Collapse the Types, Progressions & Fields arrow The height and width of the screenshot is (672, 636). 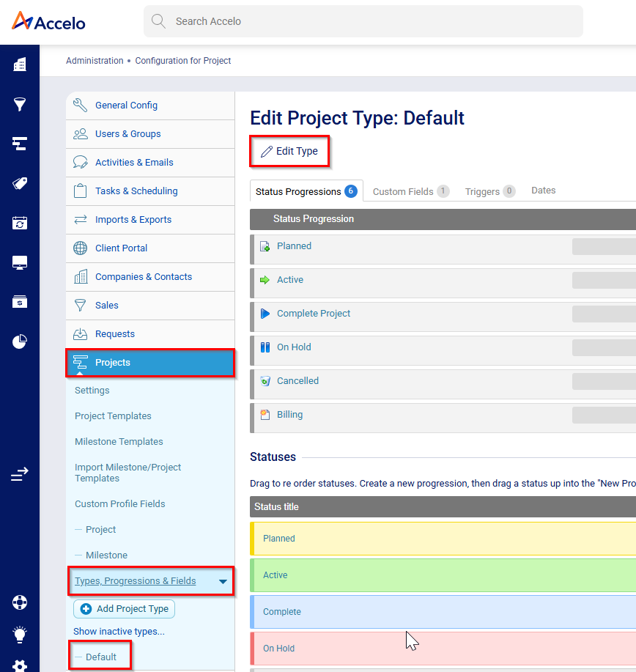click(223, 582)
